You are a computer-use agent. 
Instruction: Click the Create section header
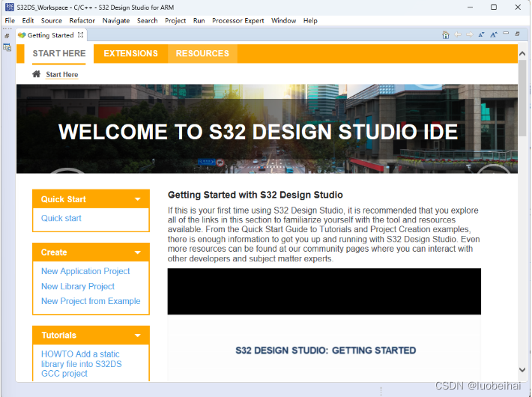pyautogui.click(x=91, y=252)
